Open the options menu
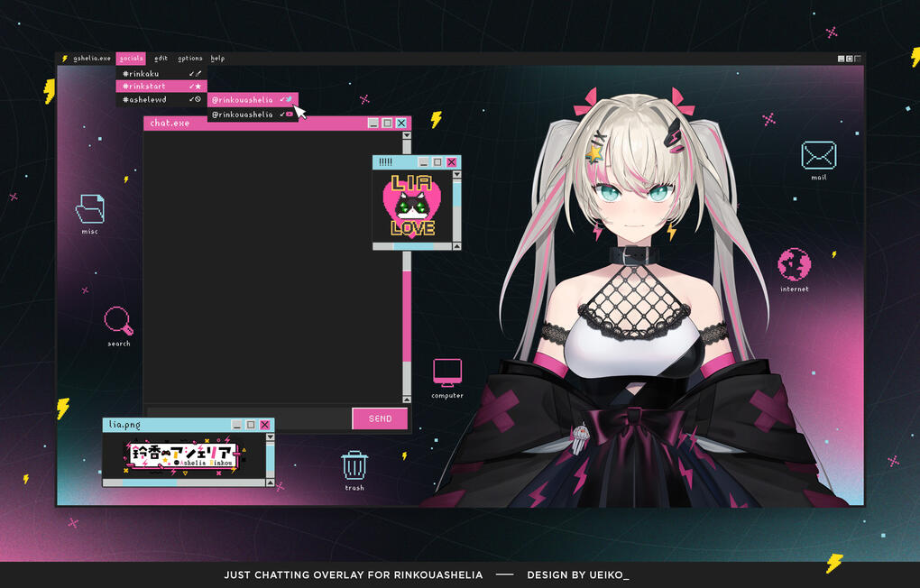920x588 pixels. (x=189, y=59)
